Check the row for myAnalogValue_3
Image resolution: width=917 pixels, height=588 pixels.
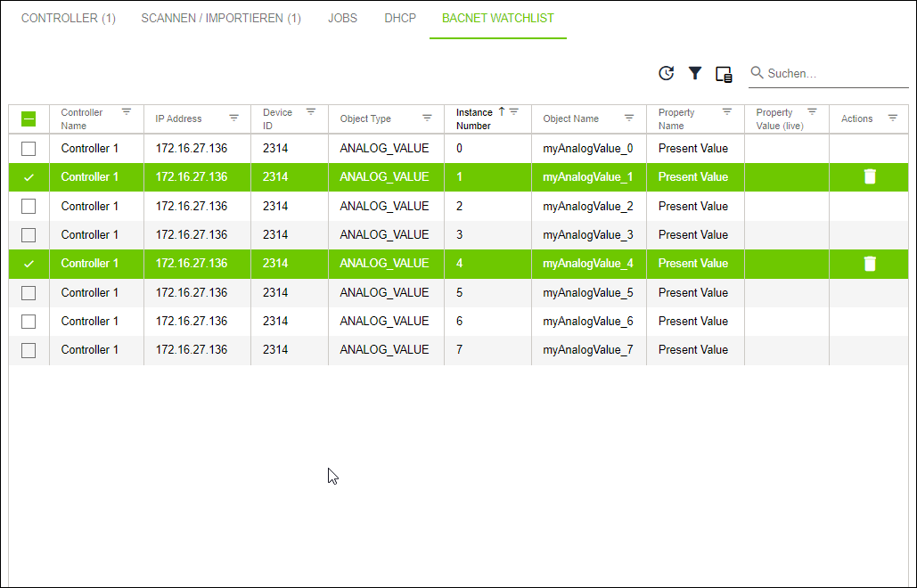point(29,235)
